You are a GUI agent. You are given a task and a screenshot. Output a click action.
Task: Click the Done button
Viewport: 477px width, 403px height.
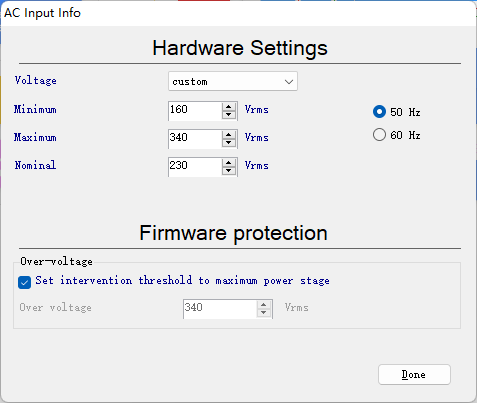pyautogui.click(x=414, y=374)
